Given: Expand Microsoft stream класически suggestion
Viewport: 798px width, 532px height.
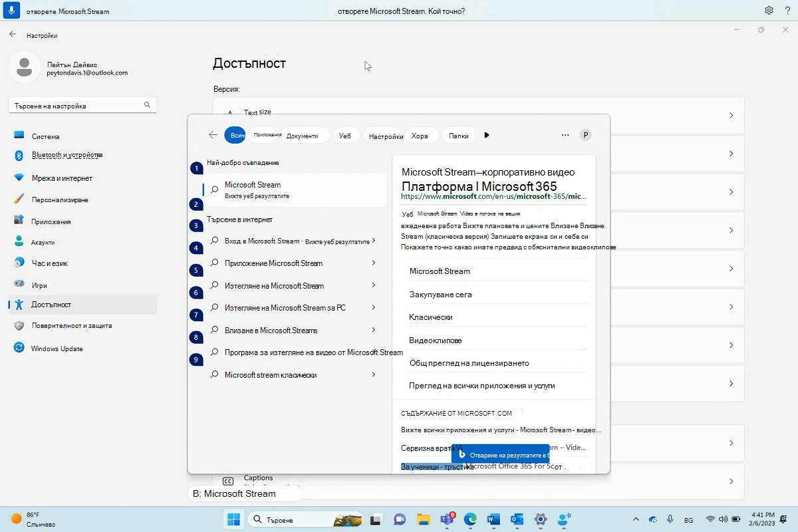Looking at the screenshot, I should coord(374,374).
